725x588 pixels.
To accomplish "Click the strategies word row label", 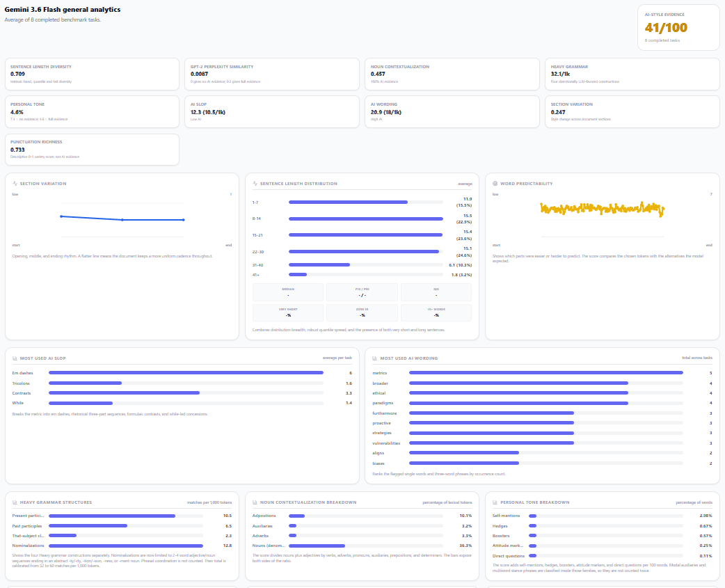I will tap(382, 433).
